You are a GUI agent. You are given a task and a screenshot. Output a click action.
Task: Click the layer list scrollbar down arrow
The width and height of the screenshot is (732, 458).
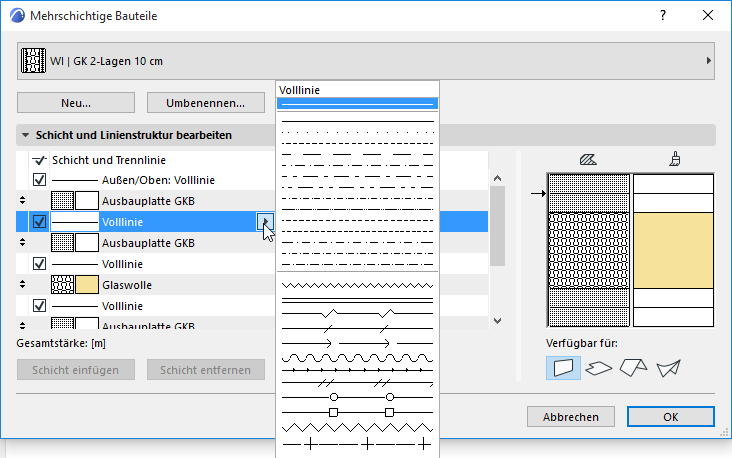coord(497,321)
